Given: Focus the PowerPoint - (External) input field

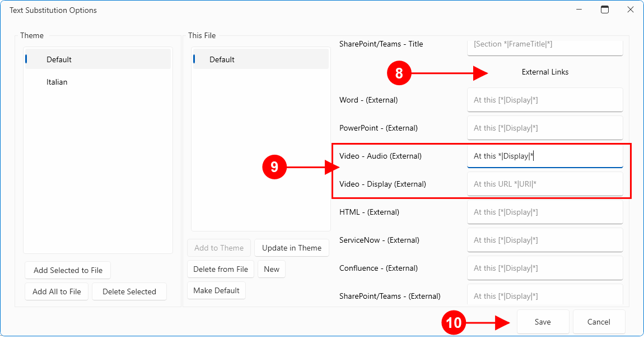Looking at the screenshot, I should (x=544, y=128).
